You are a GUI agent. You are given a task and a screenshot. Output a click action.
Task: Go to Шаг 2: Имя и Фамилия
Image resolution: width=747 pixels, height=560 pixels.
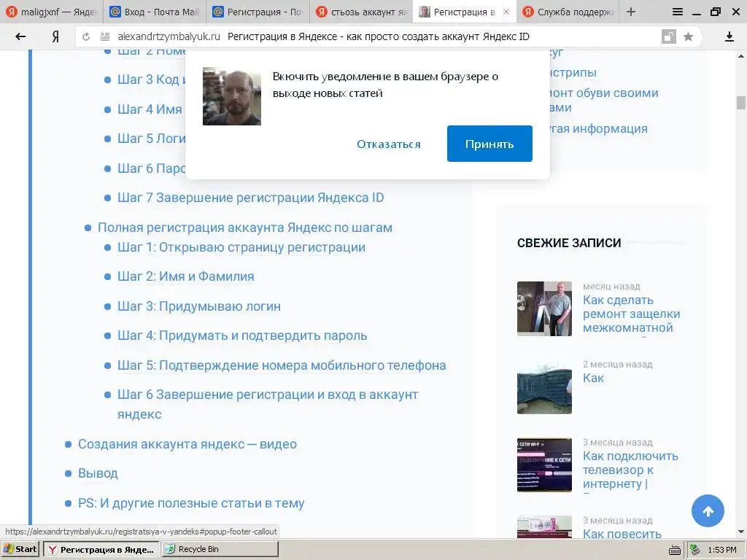[x=186, y=276]
